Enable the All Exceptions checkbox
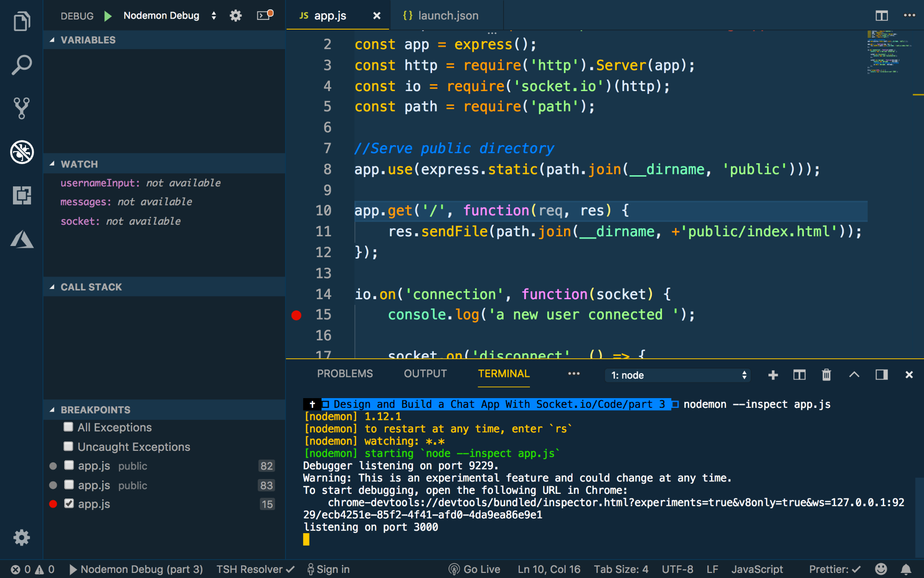Viewport: 924px width, 578px height. [68, 427]
